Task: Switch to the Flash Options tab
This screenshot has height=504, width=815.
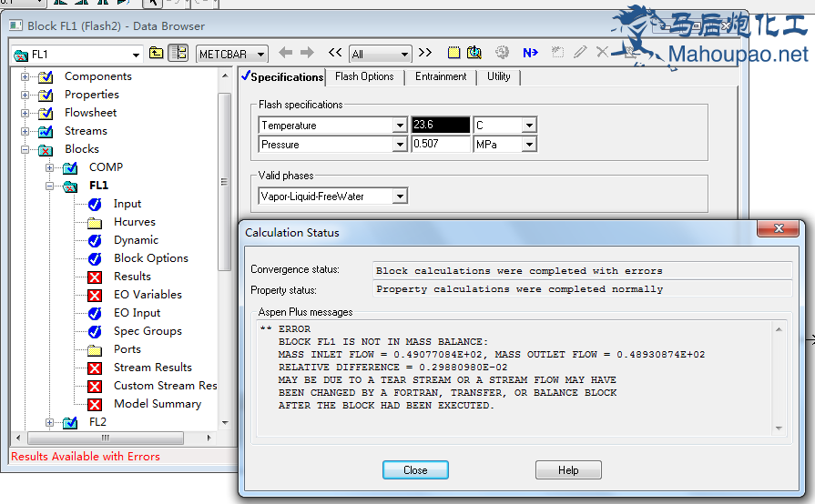Action: pos(364,77)
